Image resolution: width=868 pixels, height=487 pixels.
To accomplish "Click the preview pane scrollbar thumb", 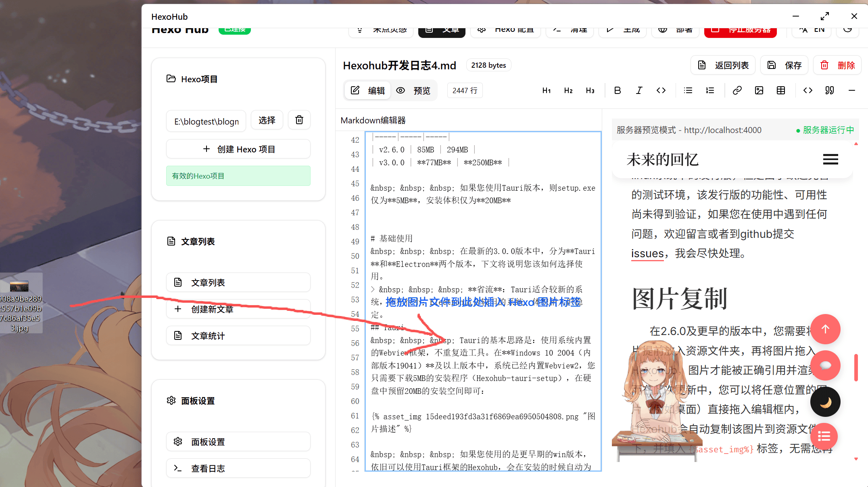I will 856,367.
